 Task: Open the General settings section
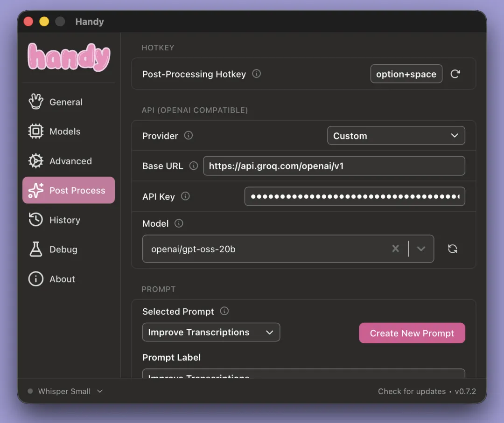click(69, 102)
